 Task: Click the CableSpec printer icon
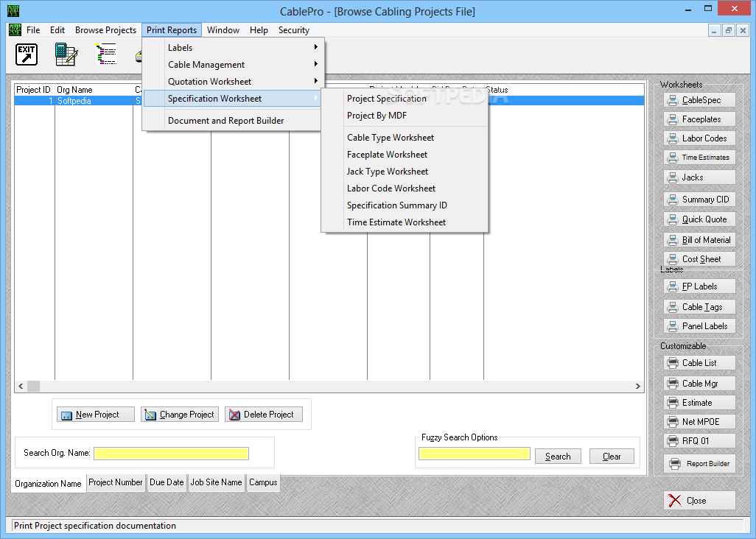click(673, 100)
